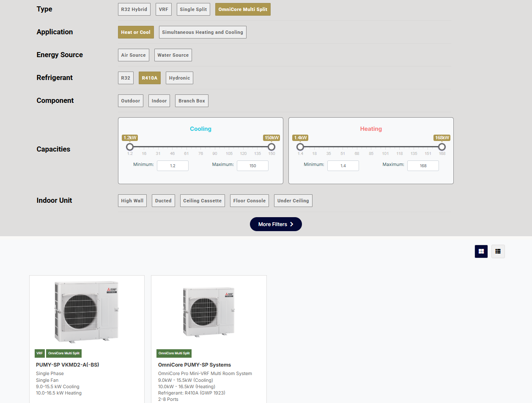
Task: Click the '2-8 Ports' text
Action: click(x=168, y=399)
